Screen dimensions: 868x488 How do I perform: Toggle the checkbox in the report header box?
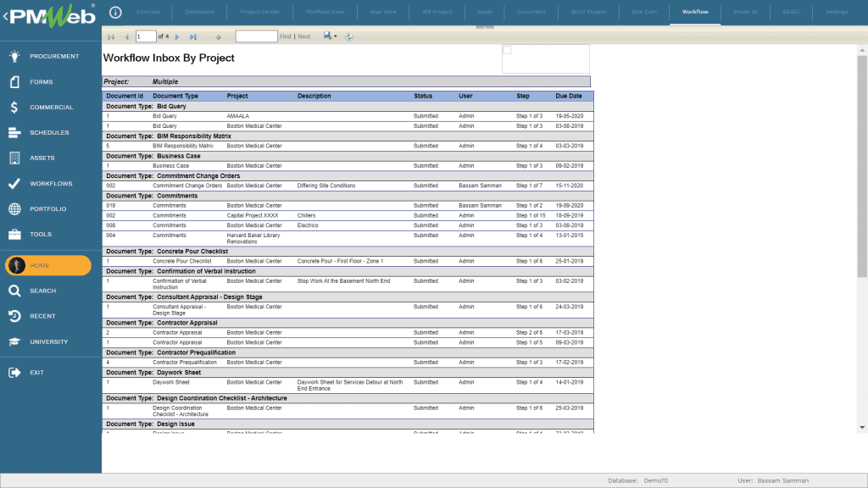pos(507,50)
